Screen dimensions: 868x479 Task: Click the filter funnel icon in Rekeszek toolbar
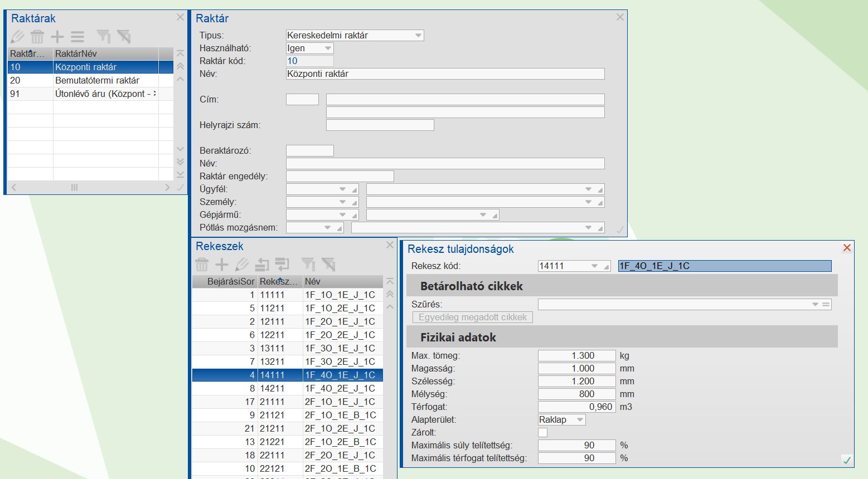308,264
